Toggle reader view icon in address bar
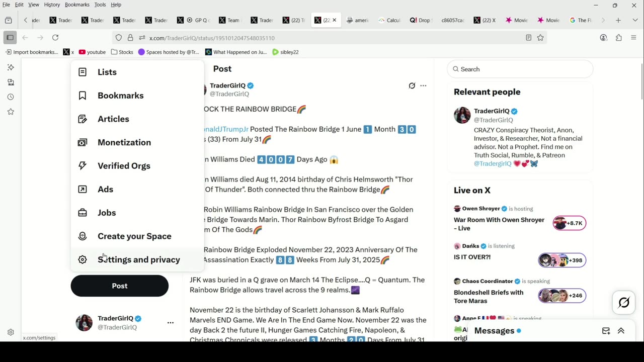The height and width of the screenshot is (362, 644). click(x=528, y=38)
